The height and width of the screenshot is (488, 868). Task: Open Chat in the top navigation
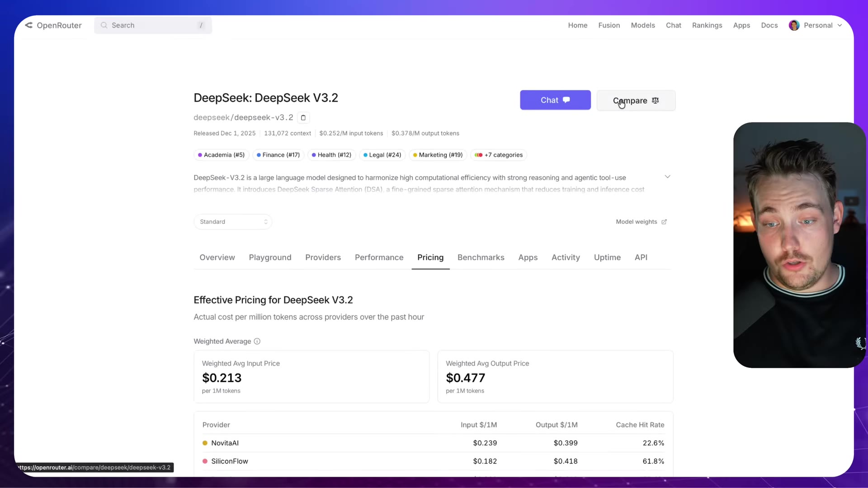(x=673, y=25)
